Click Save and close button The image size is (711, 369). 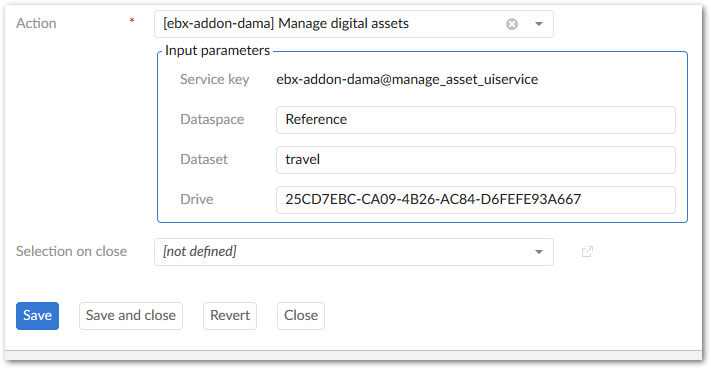tap(131, 316)
